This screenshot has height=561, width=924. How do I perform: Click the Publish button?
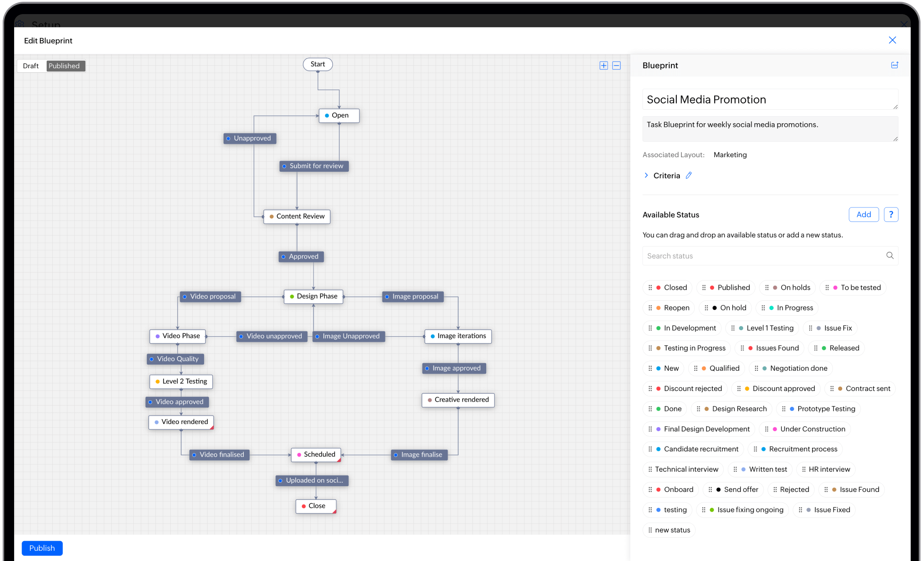[41, 548]
